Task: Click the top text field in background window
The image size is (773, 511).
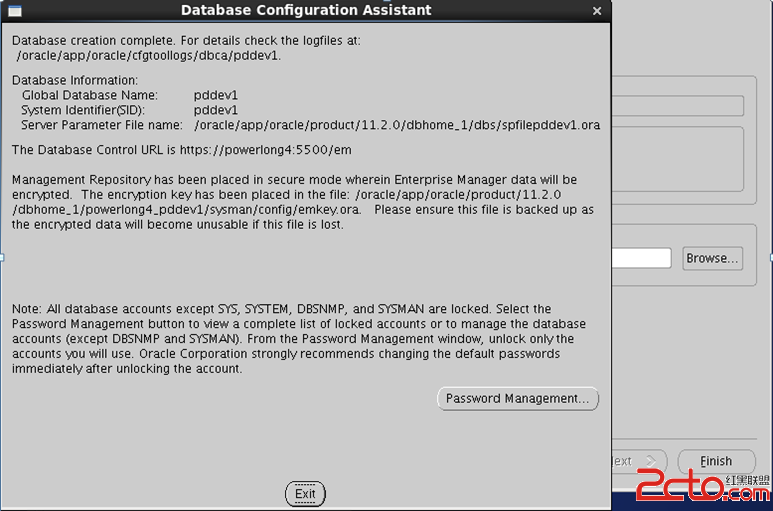Action: tap(678, 106)
